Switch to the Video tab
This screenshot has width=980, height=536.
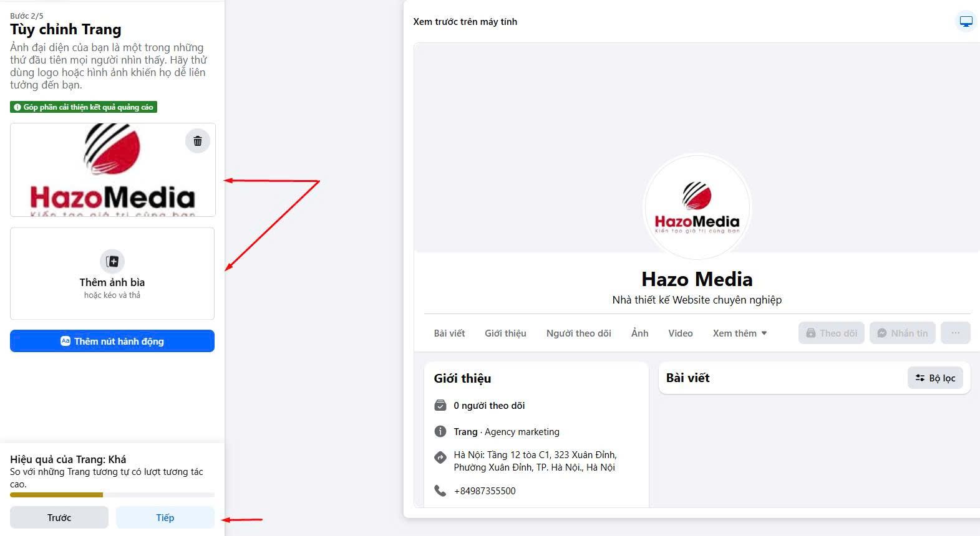(x=680, y=333)
